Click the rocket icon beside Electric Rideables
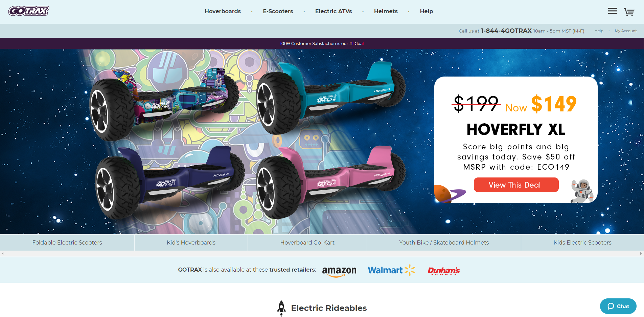Viewport: 644px width, 317px height. tap(281, 308)
